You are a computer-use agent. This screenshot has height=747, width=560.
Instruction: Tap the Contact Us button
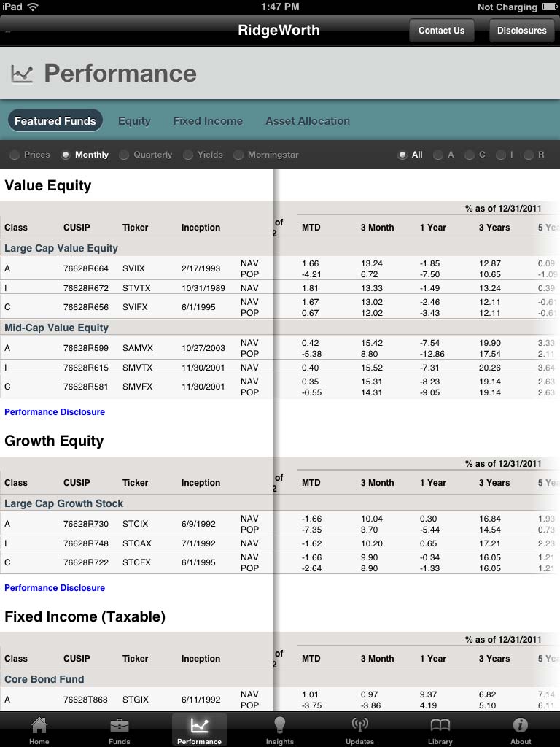tap(441, 31)
